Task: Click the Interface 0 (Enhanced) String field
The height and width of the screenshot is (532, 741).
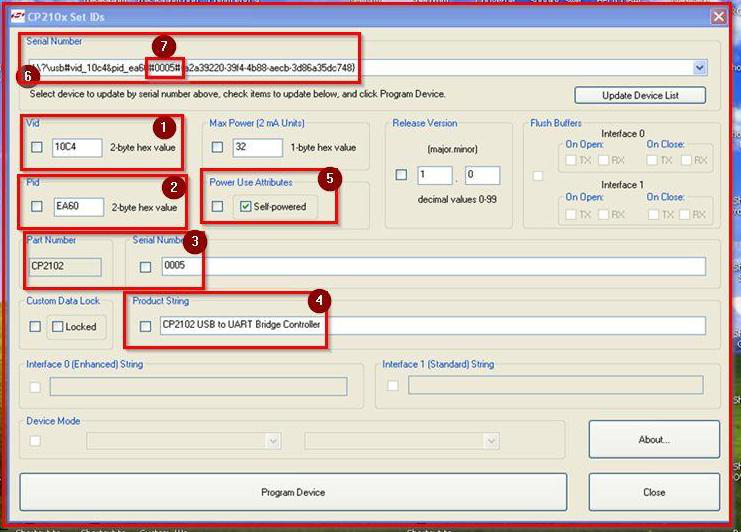Action: [198, 386]
